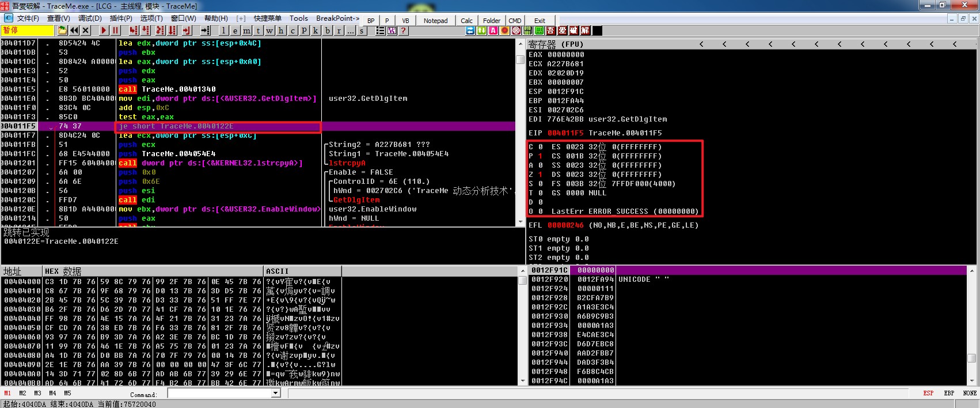
Task: Click the disassembly pane scroll-up arrow
Action: (x=521, y=44)
